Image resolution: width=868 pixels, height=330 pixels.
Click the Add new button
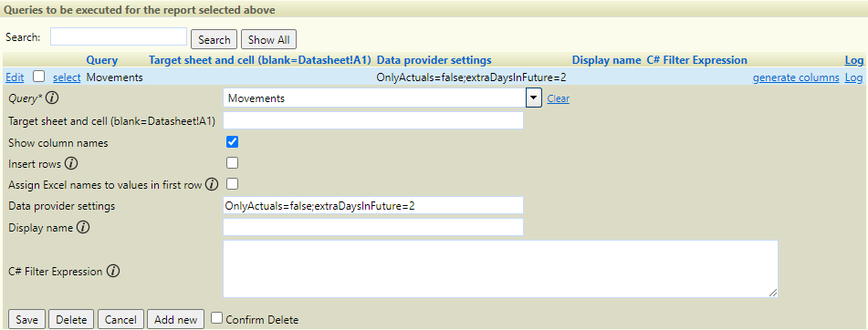click(x=176, y=319)
